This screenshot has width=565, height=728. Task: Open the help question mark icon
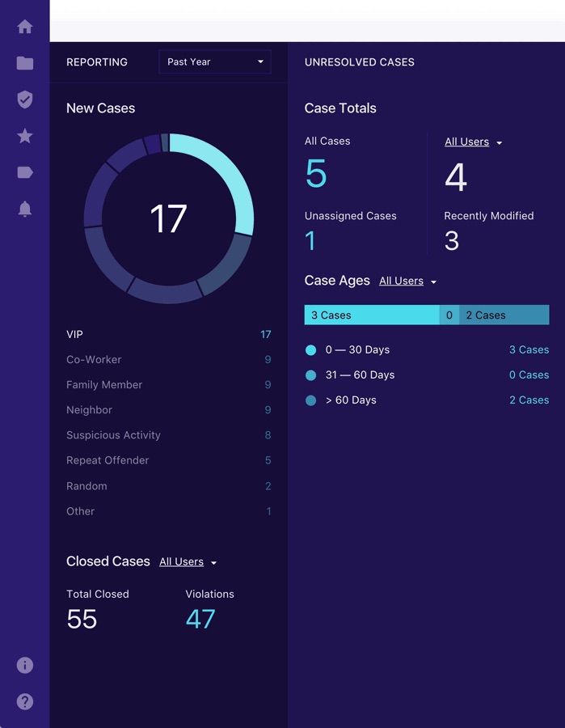(x=25, y=701)
